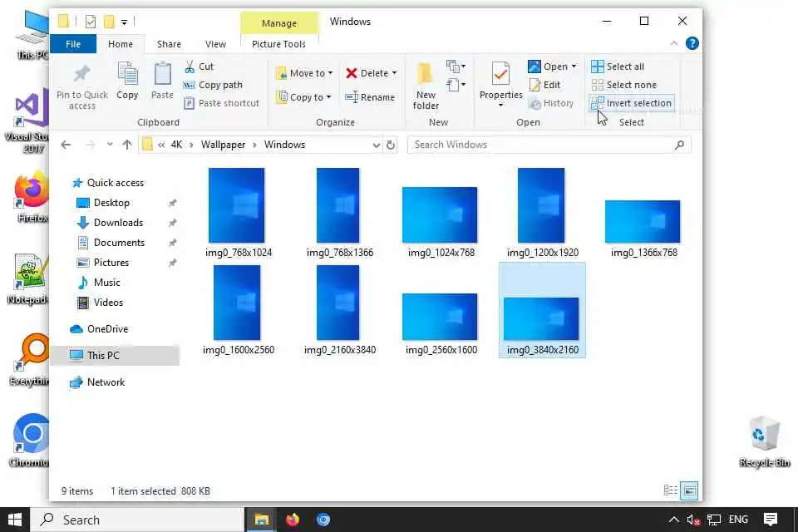Open file History
The width and height of the screenshot is (798, 532).
pyautogui.click(x=551, y=103)
